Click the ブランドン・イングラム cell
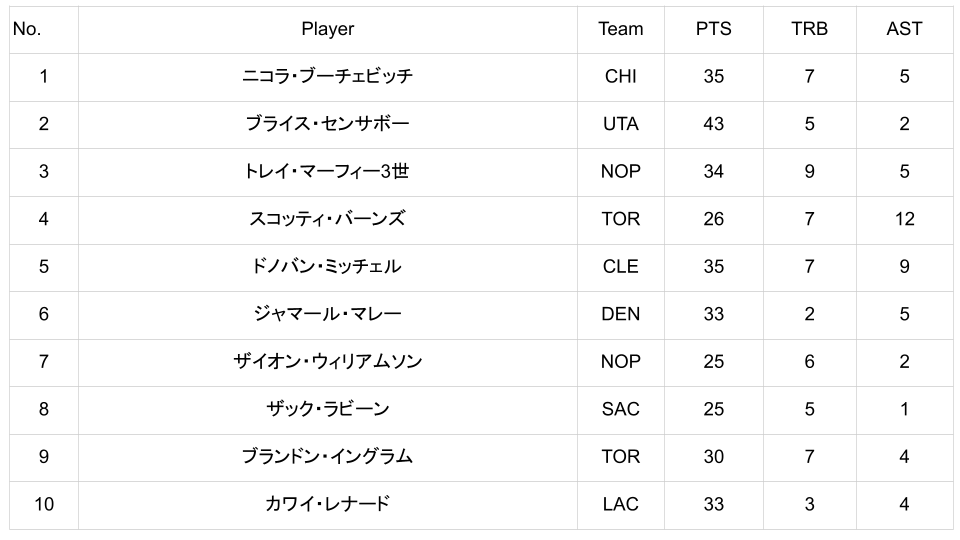The width and height of the screenshot is (960, 540). pos(328,456)
